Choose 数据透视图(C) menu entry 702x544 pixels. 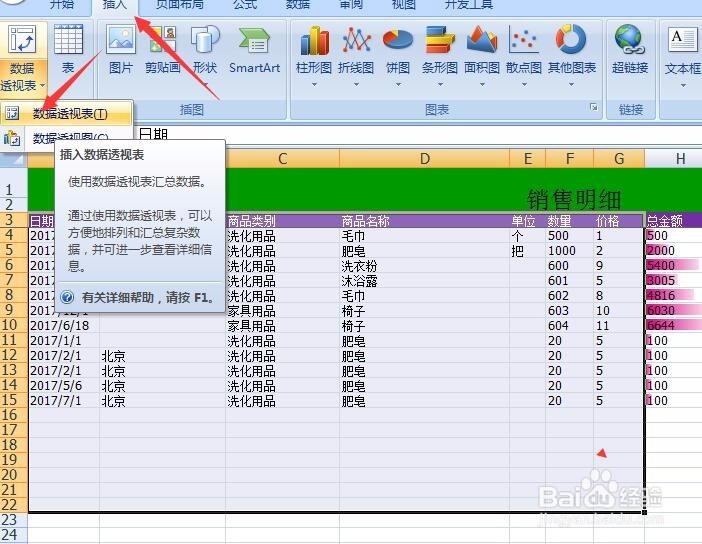[x=66, y=138]
